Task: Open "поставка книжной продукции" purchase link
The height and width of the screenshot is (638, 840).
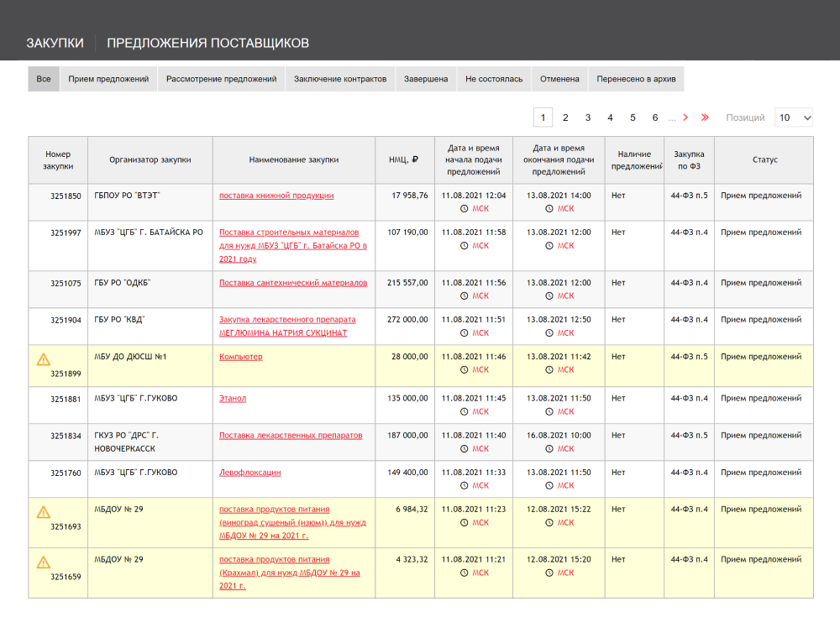Action: click(x=276, y=196)
